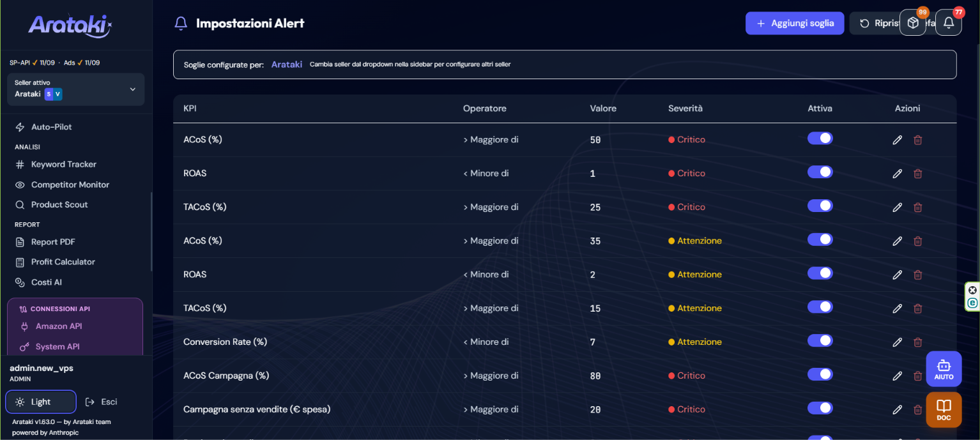Edit the ACoS Campagna (%) threshold
The height and width of the screenshot is (440, 980).
click(x=898, y=376)
